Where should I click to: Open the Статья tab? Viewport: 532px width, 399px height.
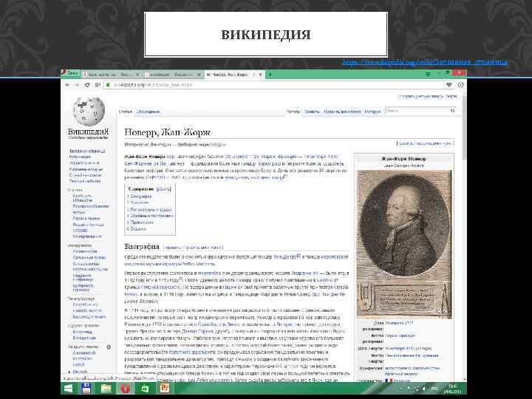[x=125, y=112]
